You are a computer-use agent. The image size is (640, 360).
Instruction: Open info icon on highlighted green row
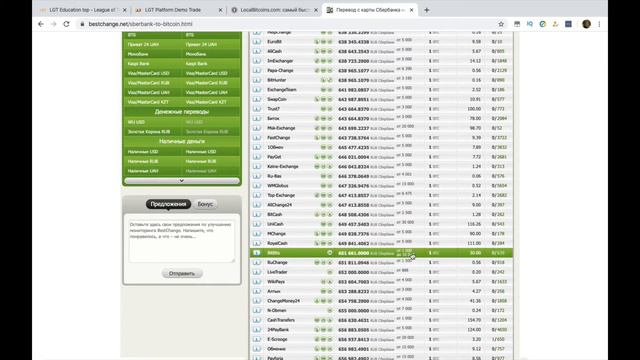[x=257, y=253]
